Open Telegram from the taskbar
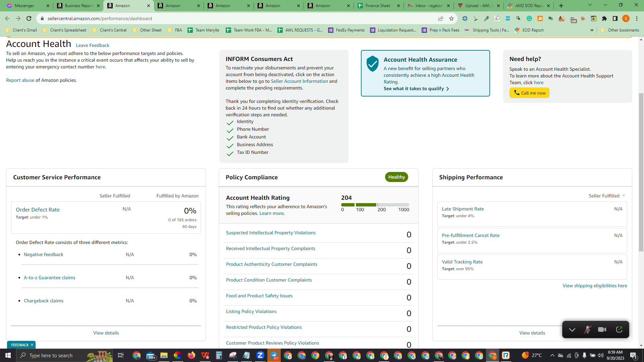 tap(274, 355)
